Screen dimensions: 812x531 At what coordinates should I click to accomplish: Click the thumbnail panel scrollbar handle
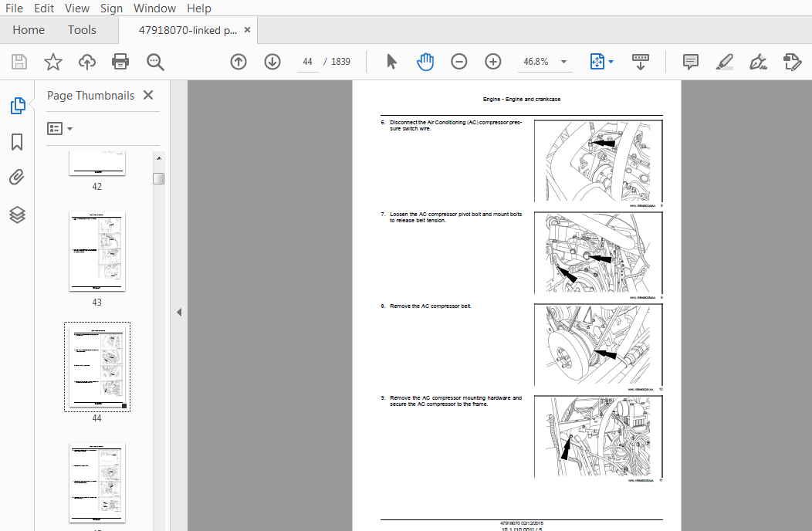click(x=159, y=179)
